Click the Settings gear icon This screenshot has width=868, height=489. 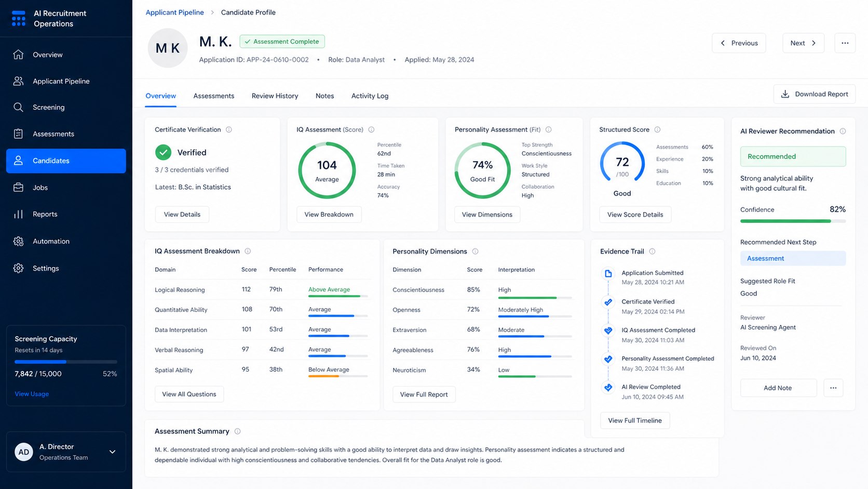[x=18, y=268]
